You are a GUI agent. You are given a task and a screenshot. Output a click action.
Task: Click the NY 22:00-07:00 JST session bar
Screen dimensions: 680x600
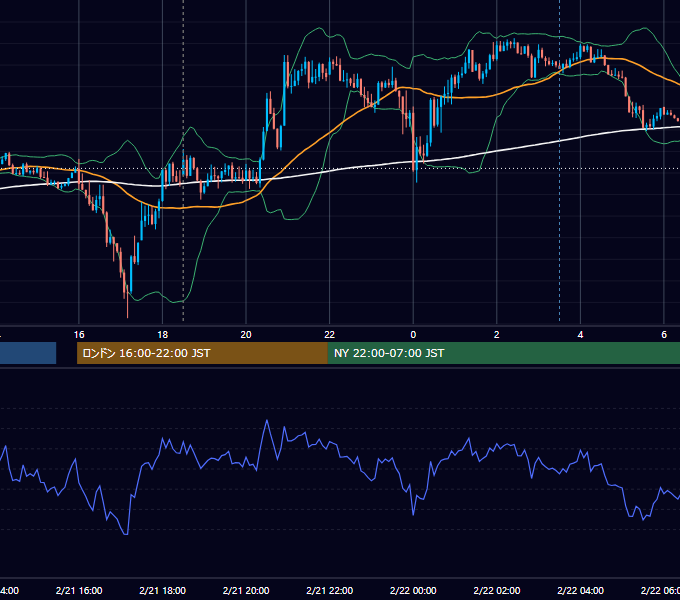(x=503, y=353)
